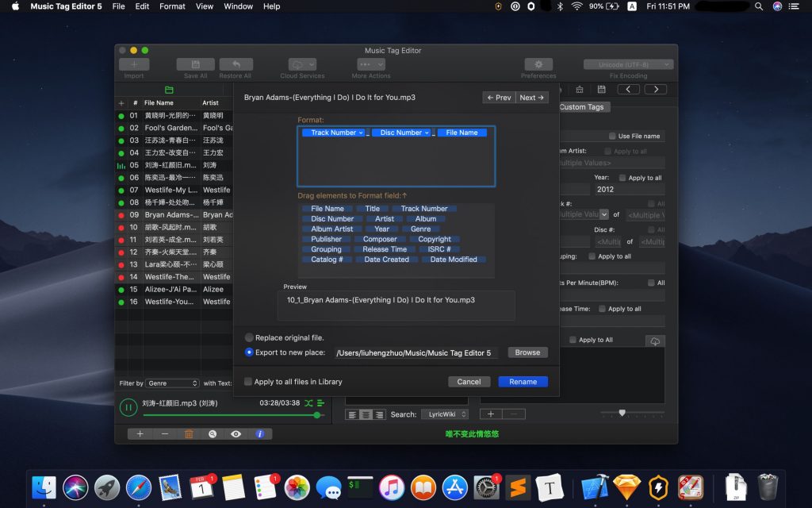Open Preferences gear icon in toolbar

(x=538, y=64)
